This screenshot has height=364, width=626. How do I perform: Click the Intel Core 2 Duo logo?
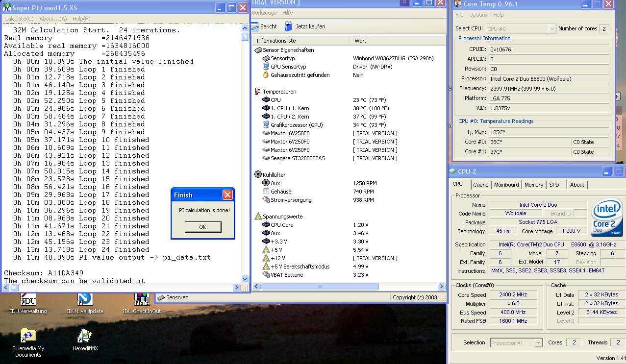[x=607, y=218]
